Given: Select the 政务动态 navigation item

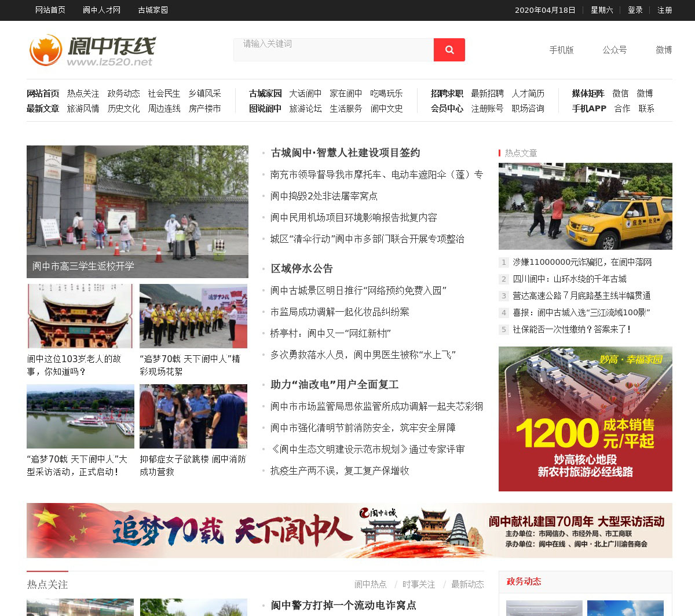Looking at the screenshot, I should 123,93.
